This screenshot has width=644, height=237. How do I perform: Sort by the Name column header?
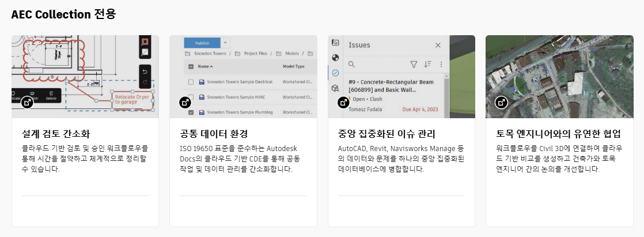click(x=206, y=66)
